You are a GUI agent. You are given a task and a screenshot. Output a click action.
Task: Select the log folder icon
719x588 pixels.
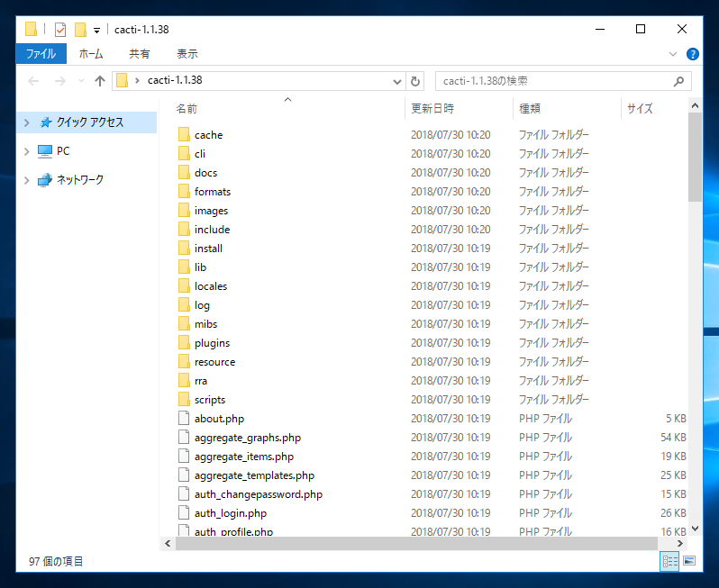(184, 304)
